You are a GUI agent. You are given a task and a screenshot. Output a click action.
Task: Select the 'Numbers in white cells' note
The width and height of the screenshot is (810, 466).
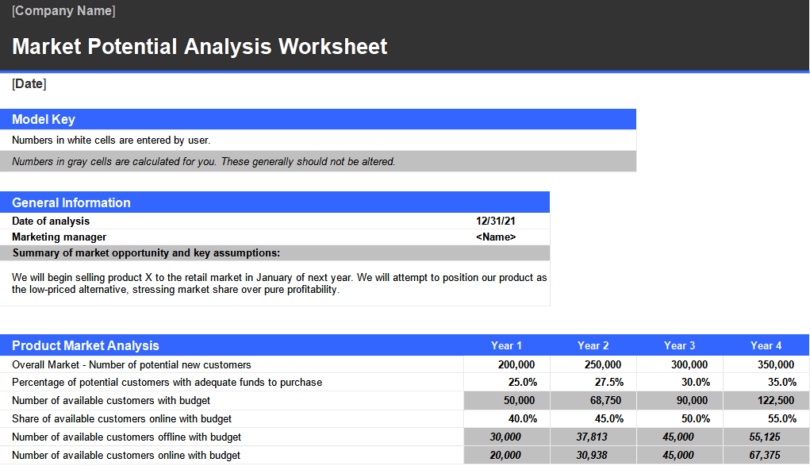tap(111, 140)
